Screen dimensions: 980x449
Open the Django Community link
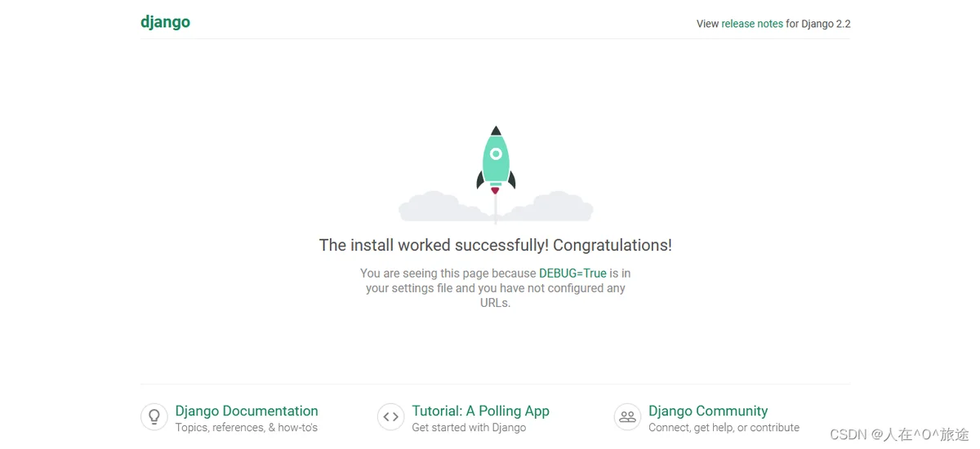click(708, 411)
